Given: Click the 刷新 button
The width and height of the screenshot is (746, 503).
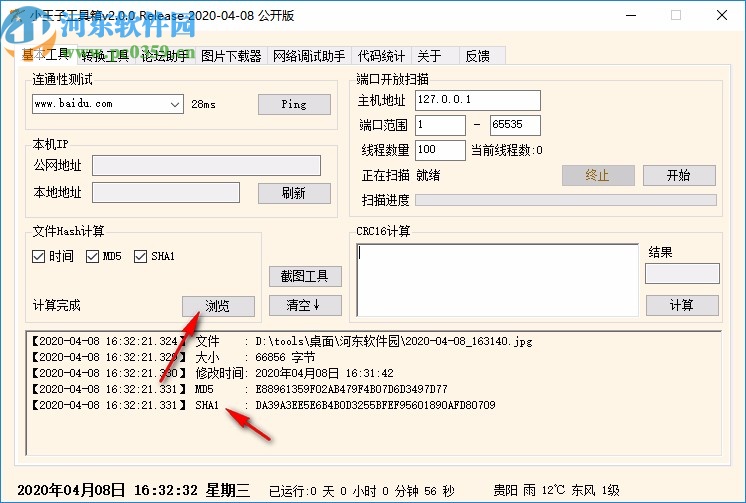Looking at the screenshot, I should coord(294,193).
